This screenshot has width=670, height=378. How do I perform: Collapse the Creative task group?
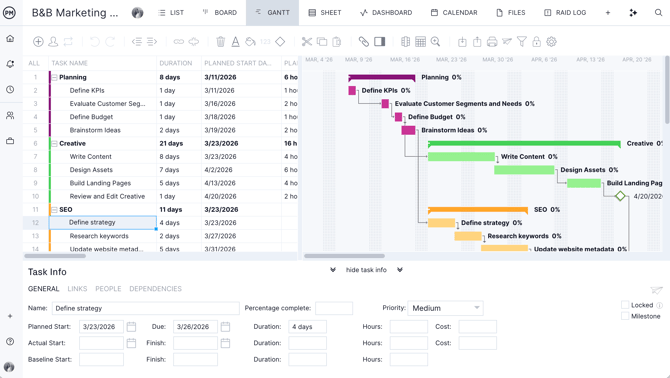[x=54, y=144]
